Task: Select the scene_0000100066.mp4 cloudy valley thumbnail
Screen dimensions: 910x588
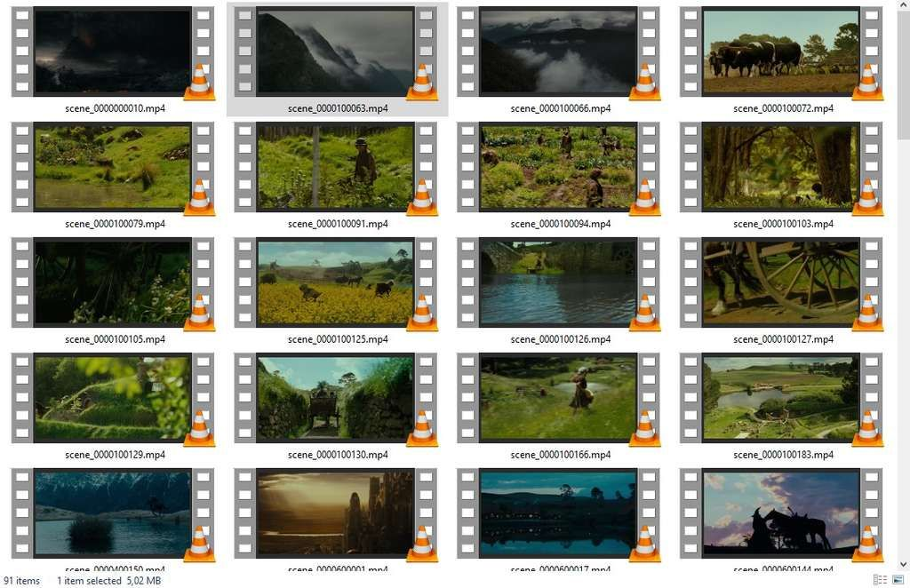Action: [558, 52]
